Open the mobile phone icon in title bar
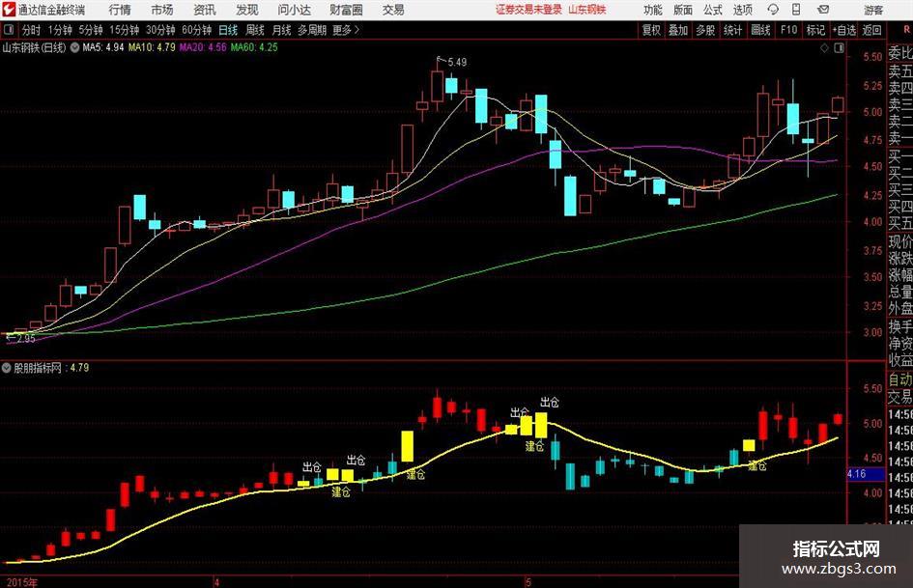Viewport: 913px width, 588px height. [796, 10]
